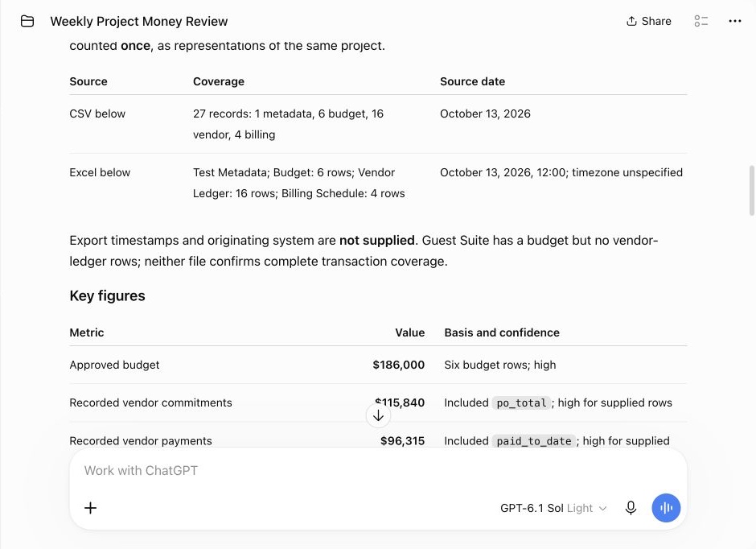Click the Source column header
This screenshot has height=549, width=756.
[x=88, y=81]
